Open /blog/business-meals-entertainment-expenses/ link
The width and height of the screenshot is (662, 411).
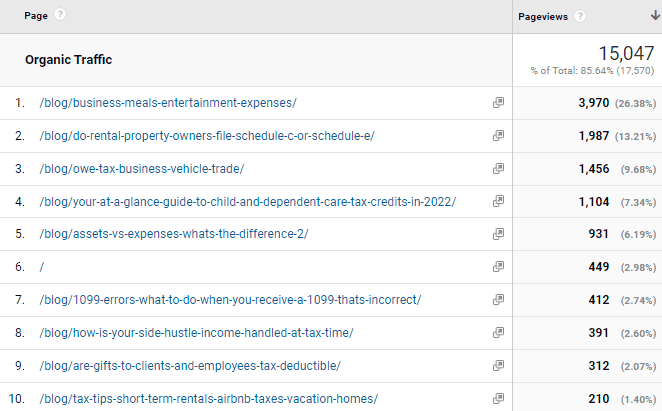tap(167, 103)
